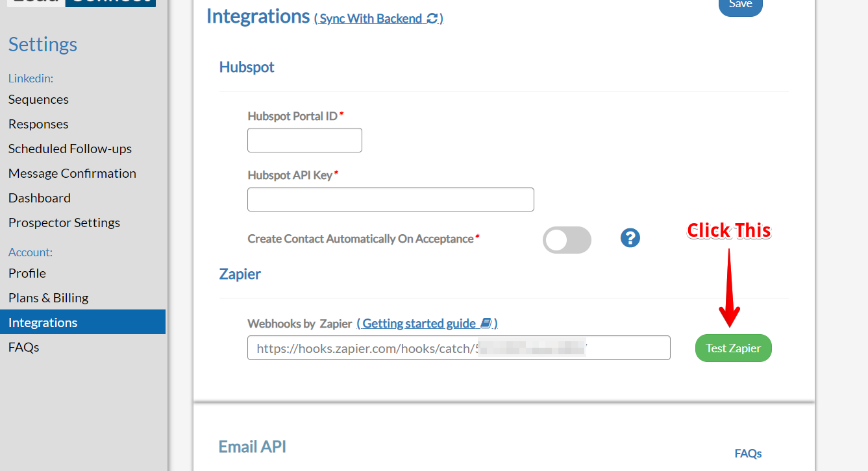Click the Save button
The image size is (868, 471).
741,5
